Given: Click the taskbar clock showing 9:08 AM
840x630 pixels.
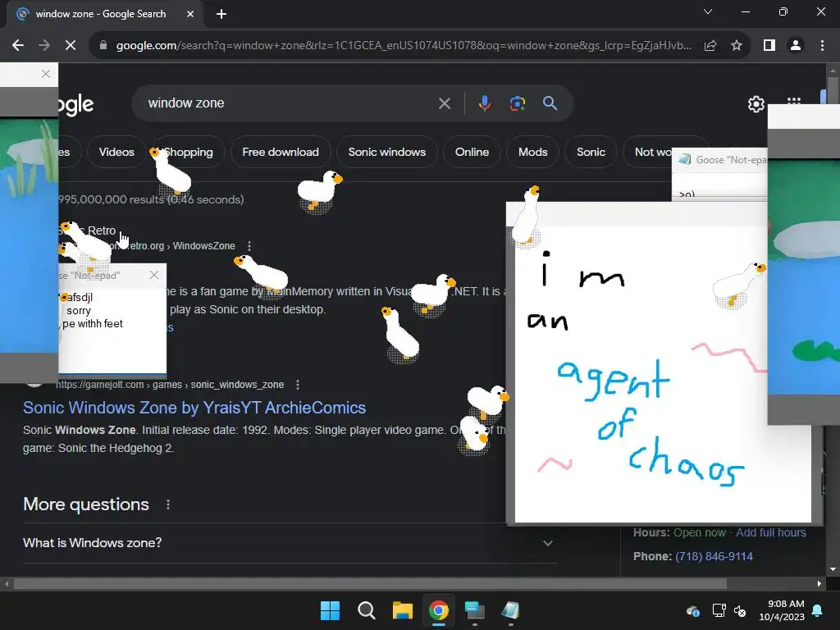Looking at the screenshot, I should [782, 610].
